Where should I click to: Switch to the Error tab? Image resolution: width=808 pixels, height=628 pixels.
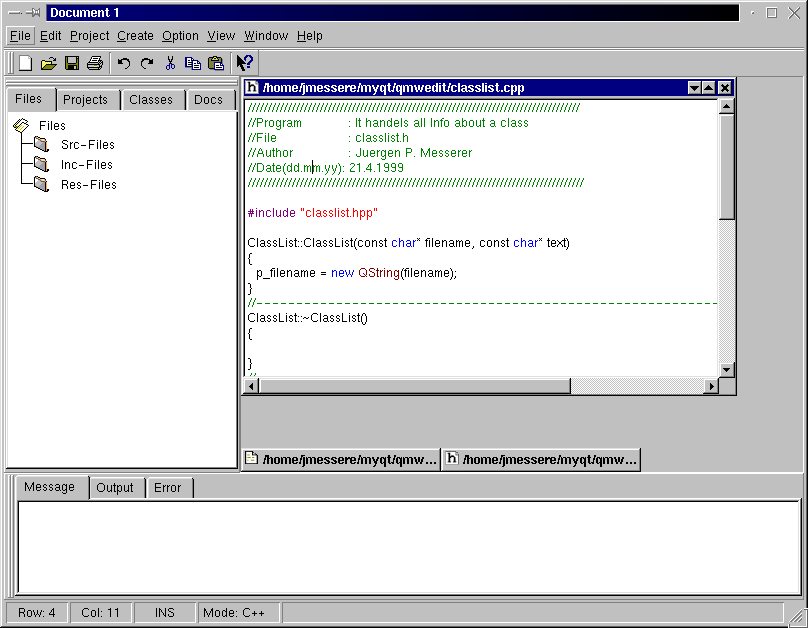pos(167,488)
